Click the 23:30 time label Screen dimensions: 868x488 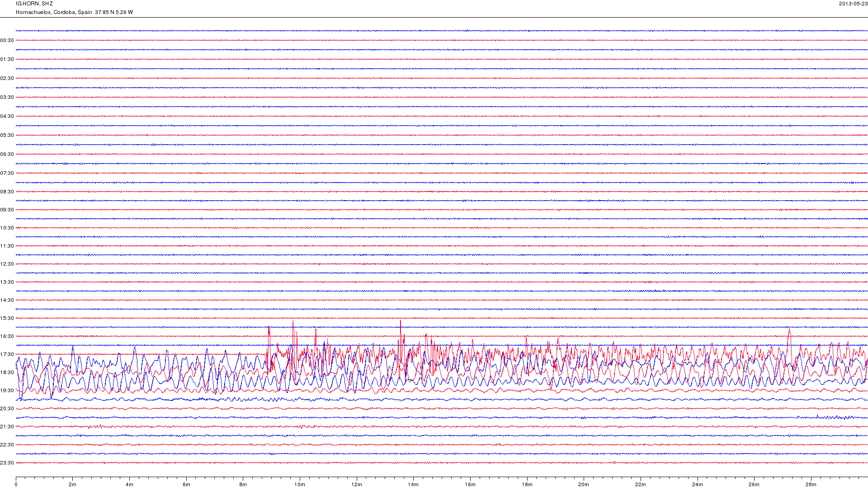point(7,463)
